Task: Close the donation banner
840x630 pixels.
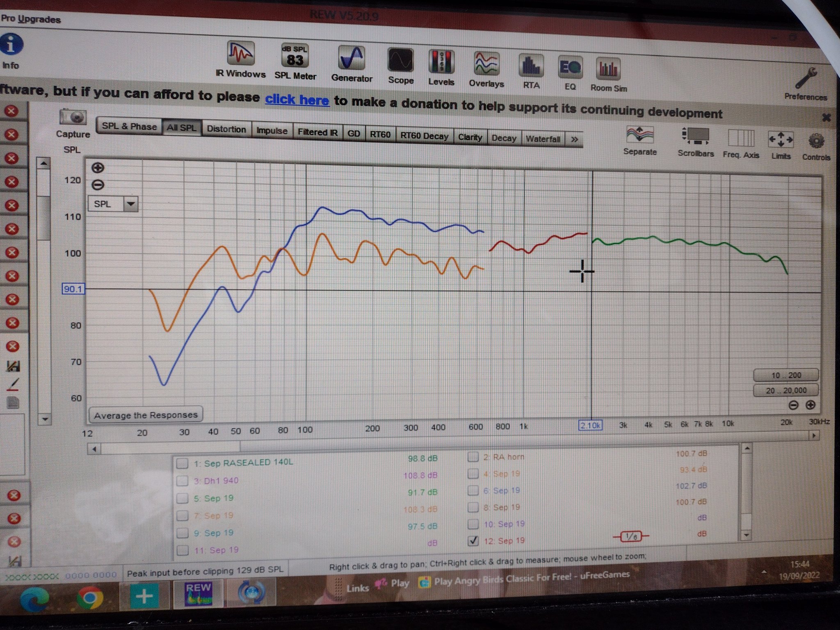Action: (826, 118)
